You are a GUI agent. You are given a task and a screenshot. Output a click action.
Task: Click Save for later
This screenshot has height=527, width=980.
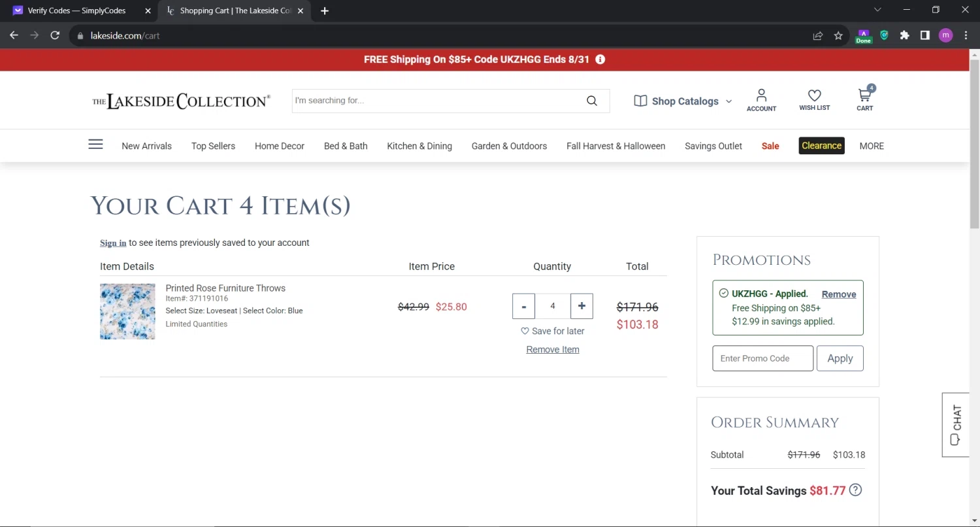[553, 331]
